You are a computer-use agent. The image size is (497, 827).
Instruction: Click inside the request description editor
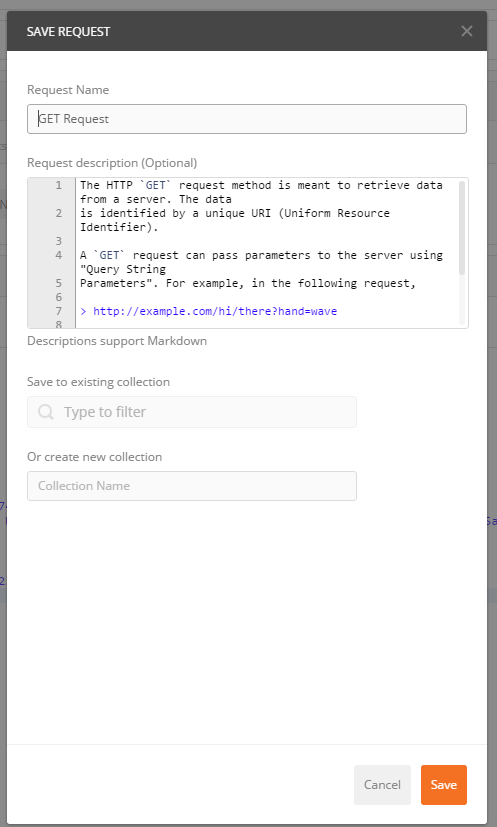(x=266, y=253)
